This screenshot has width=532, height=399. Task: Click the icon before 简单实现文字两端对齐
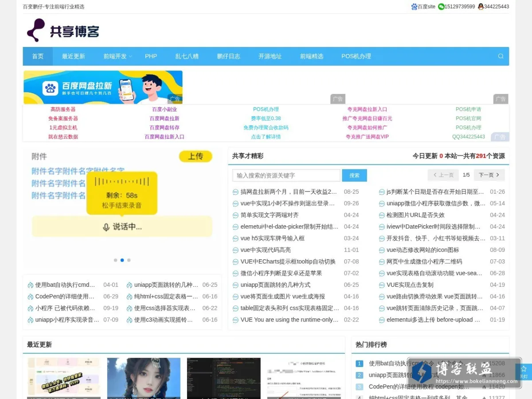(236, 215)
